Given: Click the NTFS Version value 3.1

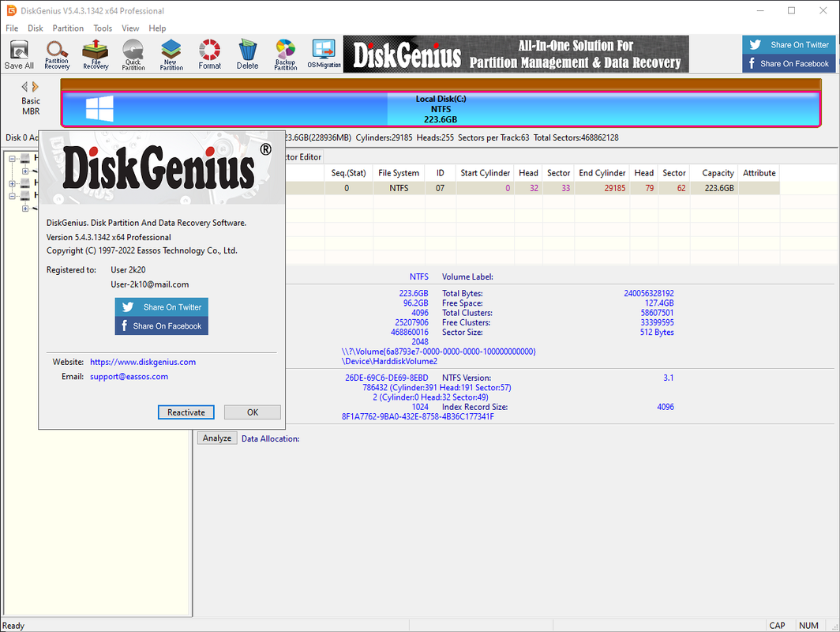Looking at the screenshot, I should point(668,378).
